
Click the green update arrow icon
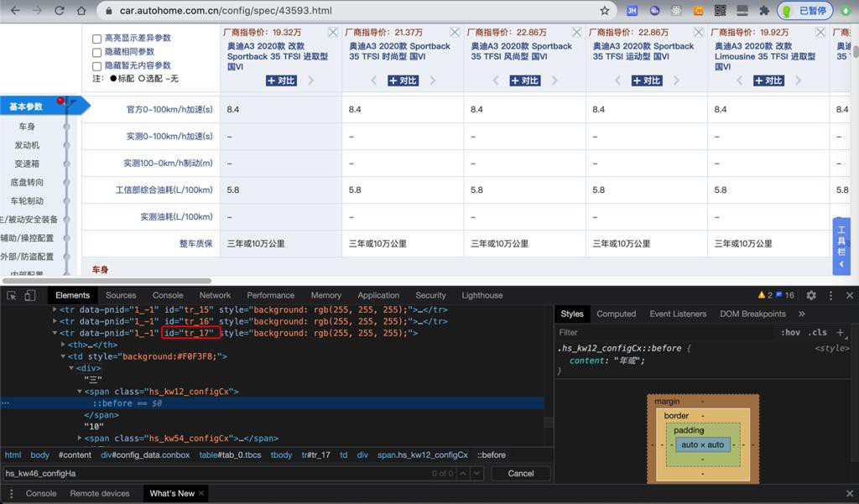846,10
